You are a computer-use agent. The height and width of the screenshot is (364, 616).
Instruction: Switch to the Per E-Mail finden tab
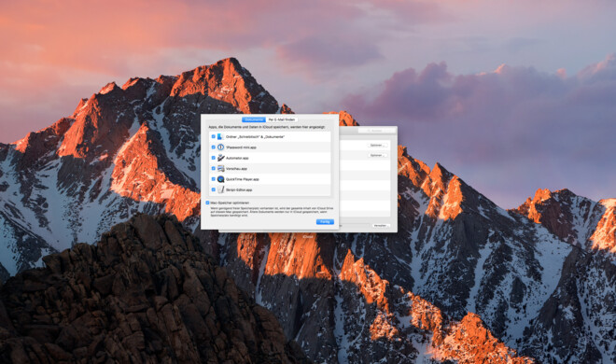[x=282, y=119]
